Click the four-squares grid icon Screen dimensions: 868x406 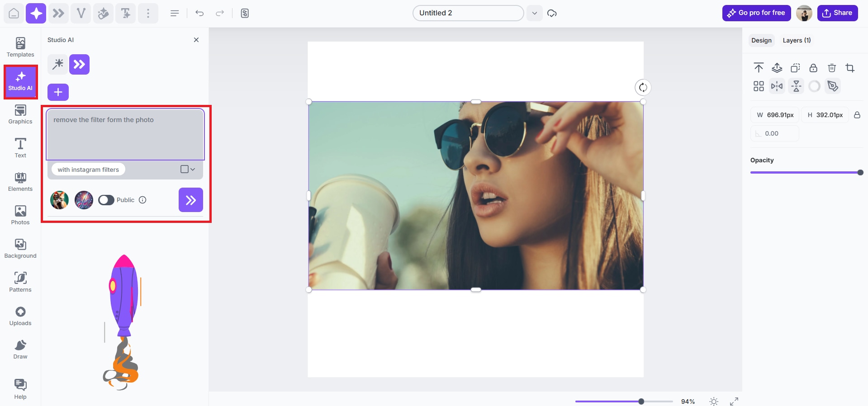pos(759,86)
